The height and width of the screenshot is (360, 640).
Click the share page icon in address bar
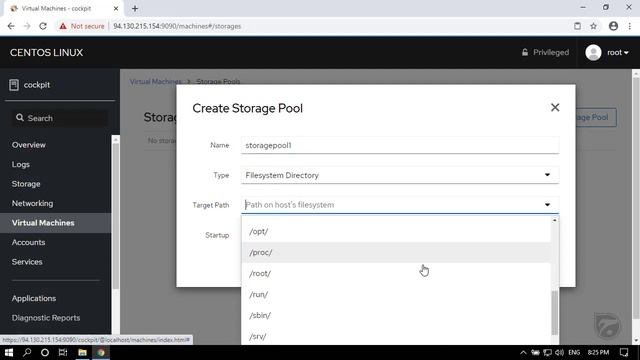click(578, 26)
